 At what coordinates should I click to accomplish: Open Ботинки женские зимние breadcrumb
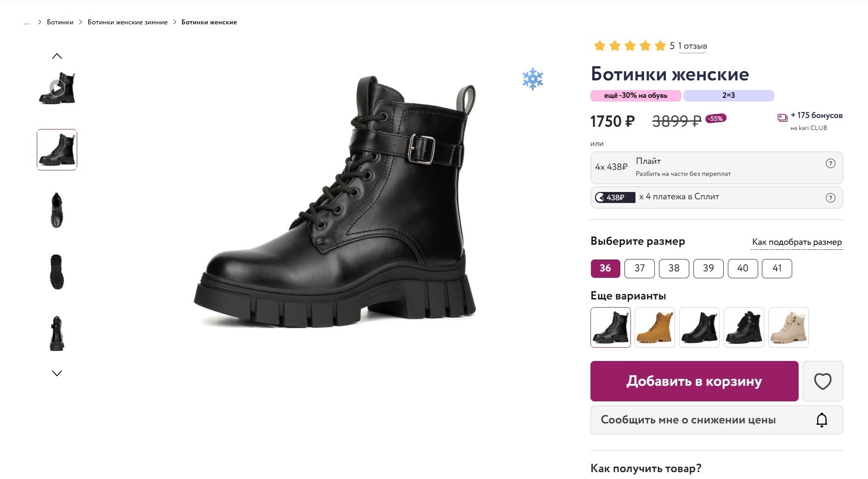128,22
